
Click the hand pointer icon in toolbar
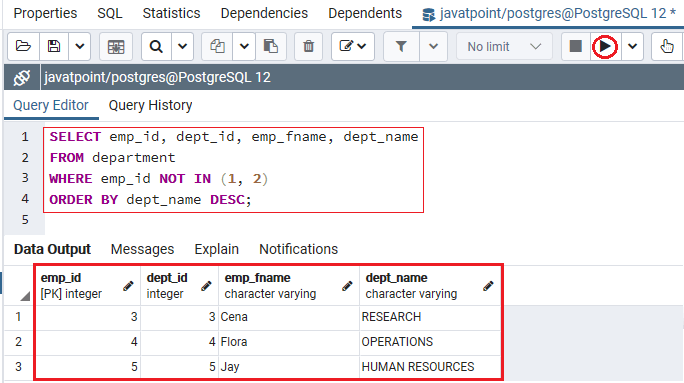point(667,46)
